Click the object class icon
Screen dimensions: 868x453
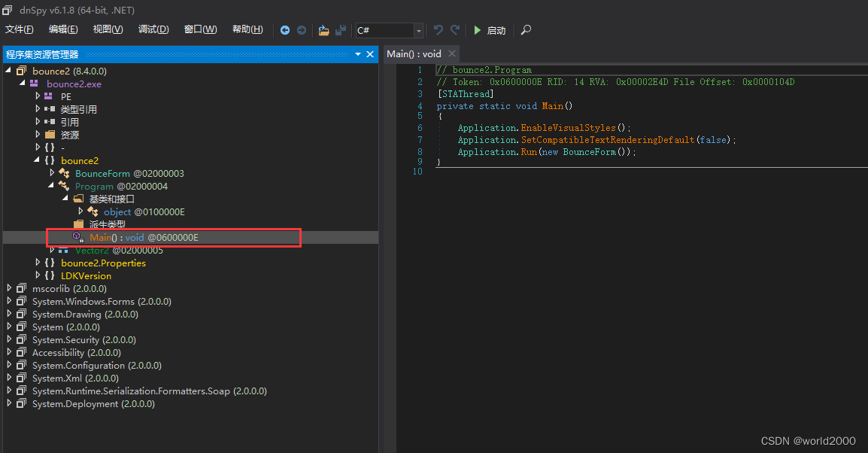(93, 211)
